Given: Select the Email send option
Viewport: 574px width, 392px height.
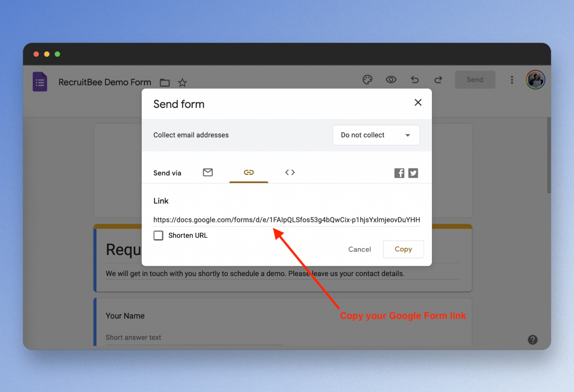Looking at the screenshot, I should [208, 172].
